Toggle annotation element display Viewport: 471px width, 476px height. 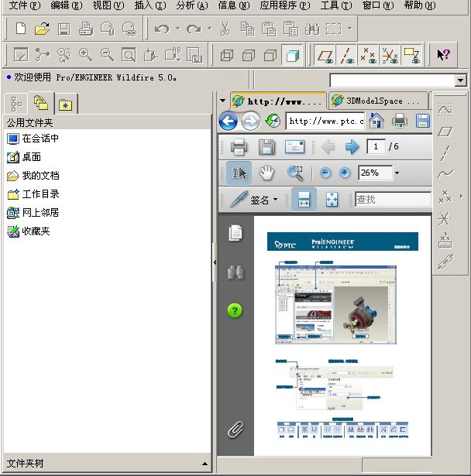[412, 55]
